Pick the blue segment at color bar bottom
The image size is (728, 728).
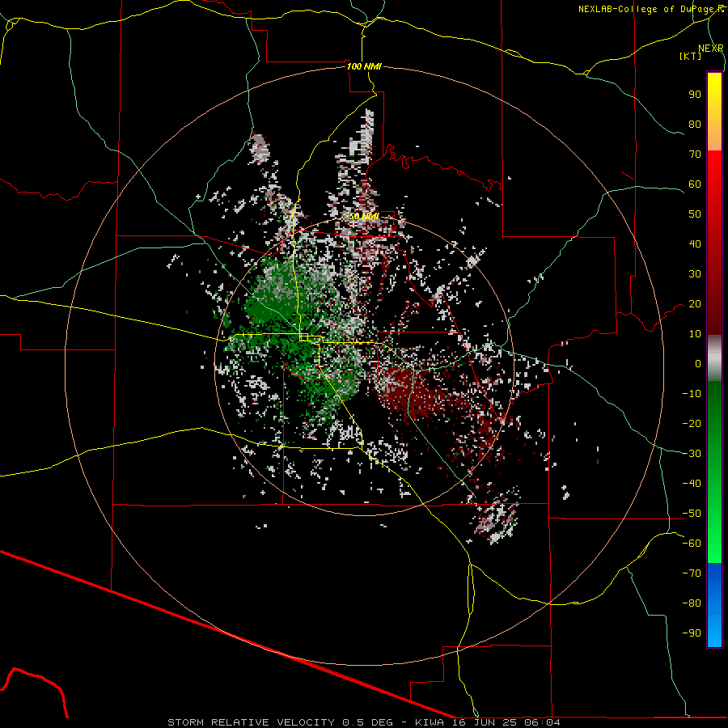pyautogui.click(x=714, y=605)
